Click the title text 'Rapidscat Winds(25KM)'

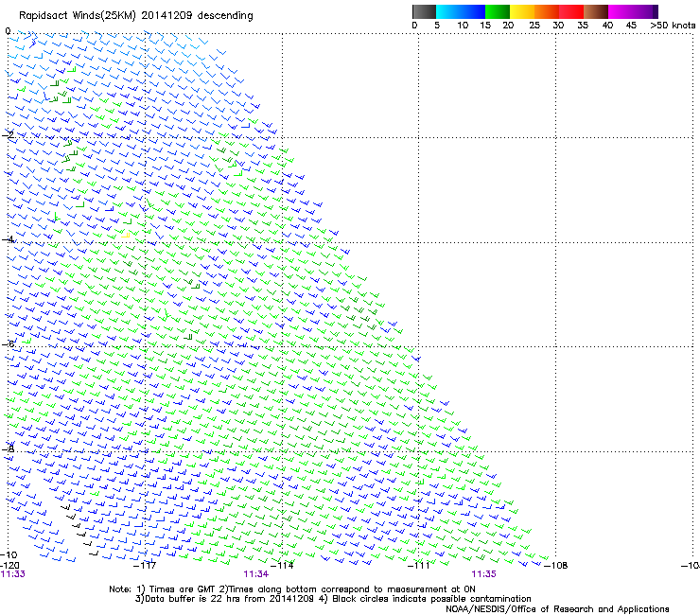[x=78, y=16]
